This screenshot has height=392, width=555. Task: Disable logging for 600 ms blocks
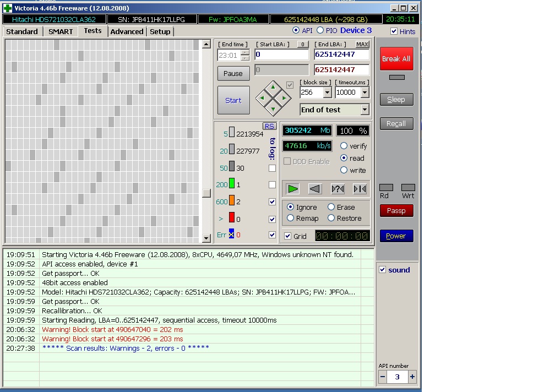[x=272, y=202]
